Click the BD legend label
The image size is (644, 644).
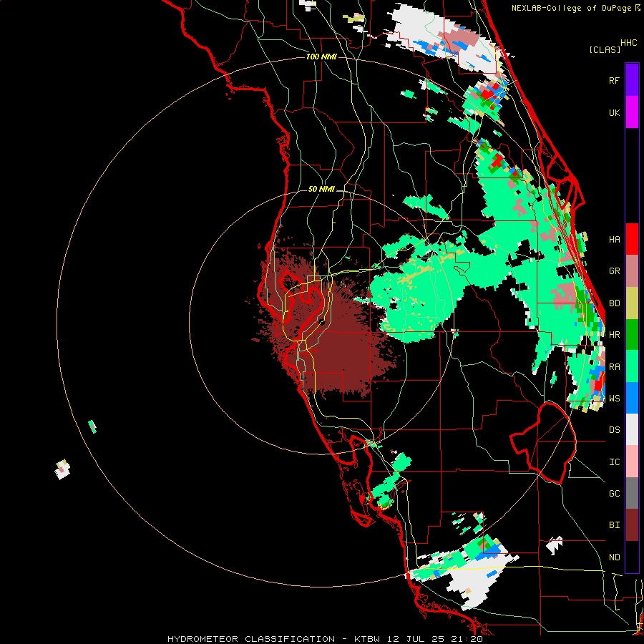click(x=614, y=303)
